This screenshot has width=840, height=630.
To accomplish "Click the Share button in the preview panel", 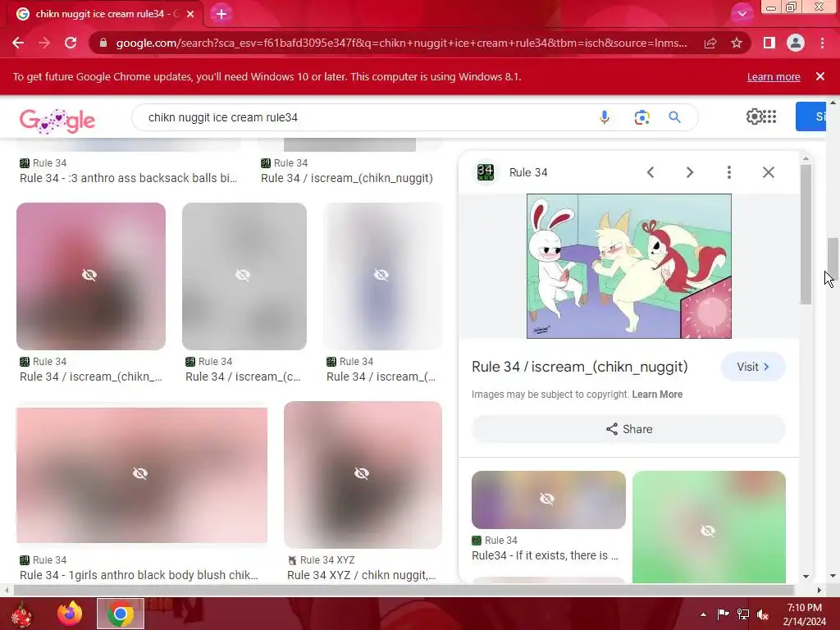I will 629,429.
